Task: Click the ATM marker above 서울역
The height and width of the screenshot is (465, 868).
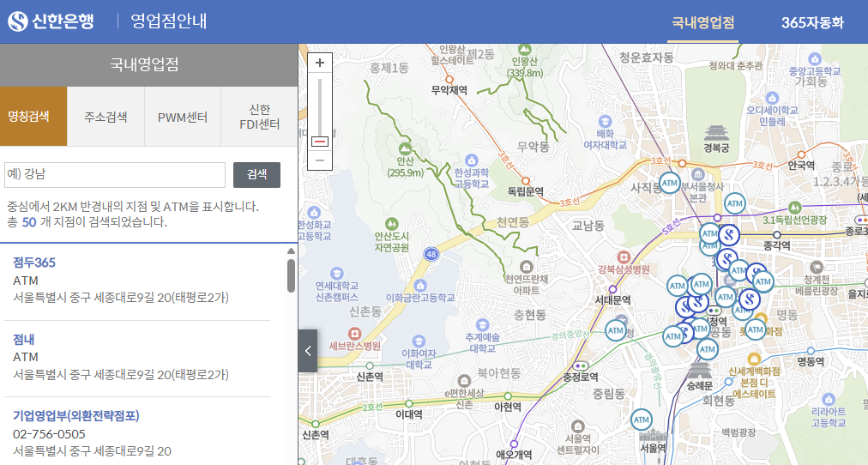Action: tap(641, 420)
